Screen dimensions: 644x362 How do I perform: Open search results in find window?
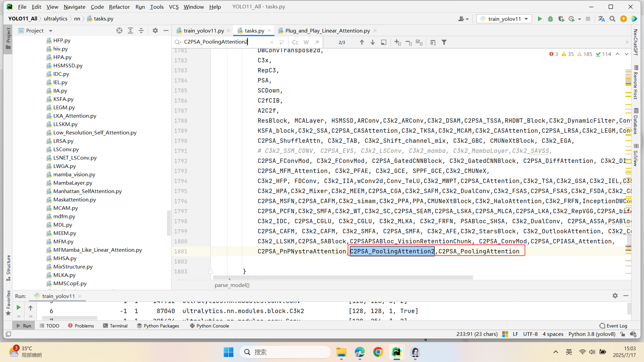384,42
